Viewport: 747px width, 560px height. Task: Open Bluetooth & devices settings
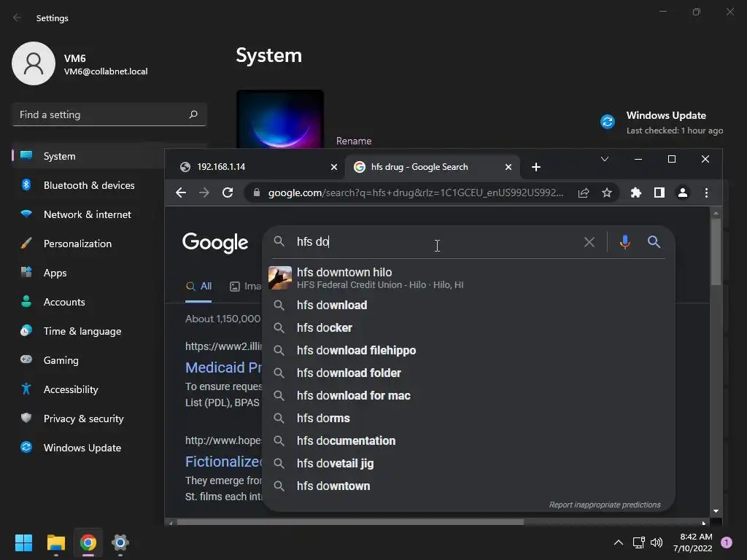coord(88,185)
